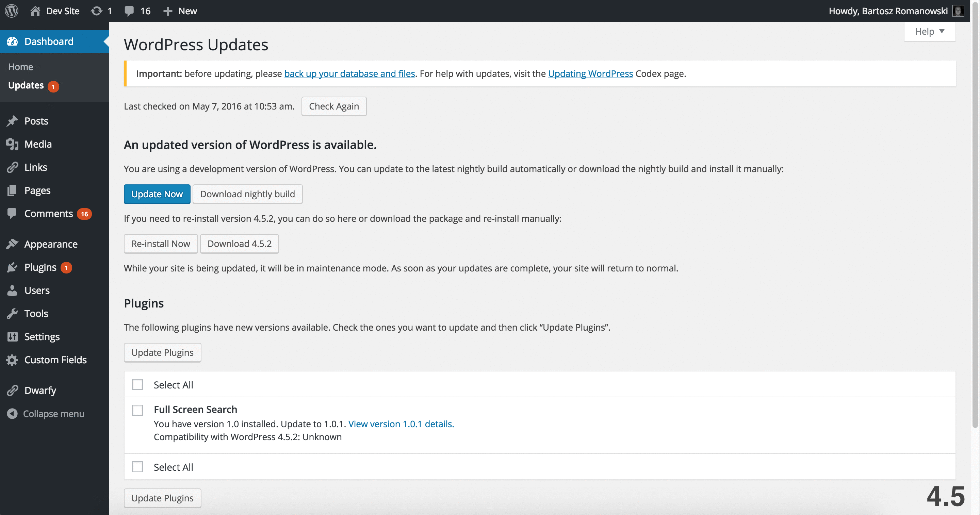Click the top Update Plugins button
Viewport: 980px width, 515px height.
pos(162,353)
